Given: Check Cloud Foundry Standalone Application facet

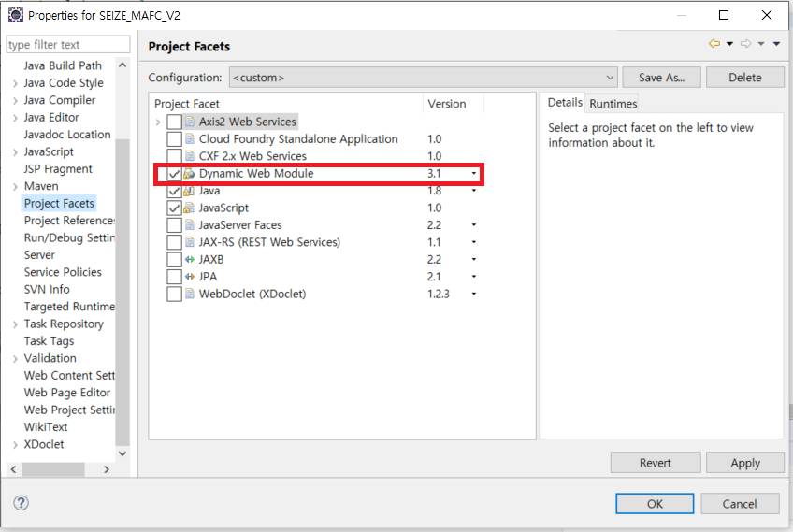Looking at the screenshot, I should 175,139.
